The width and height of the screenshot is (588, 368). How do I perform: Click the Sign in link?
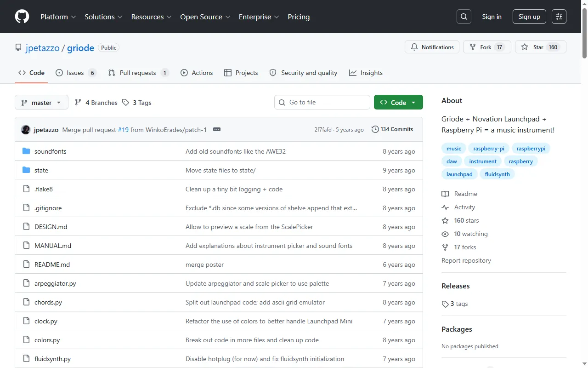tap(492, 17)
